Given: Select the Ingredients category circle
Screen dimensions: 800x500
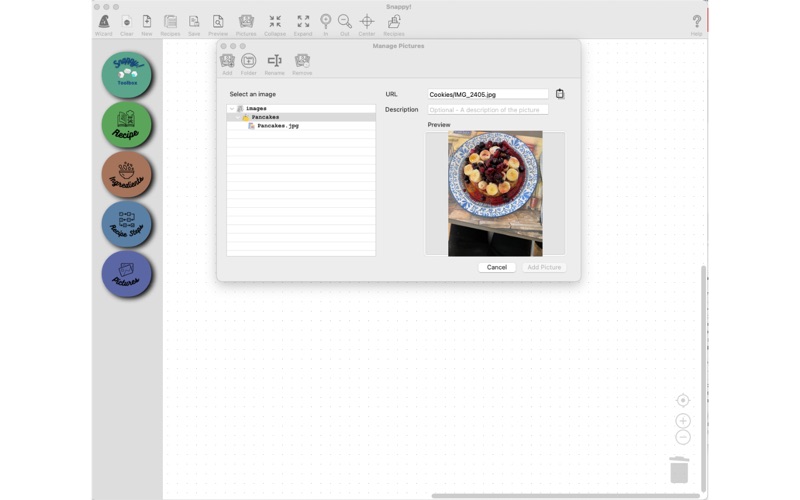Looking at the screenshot, I should (x=127, y=174).
